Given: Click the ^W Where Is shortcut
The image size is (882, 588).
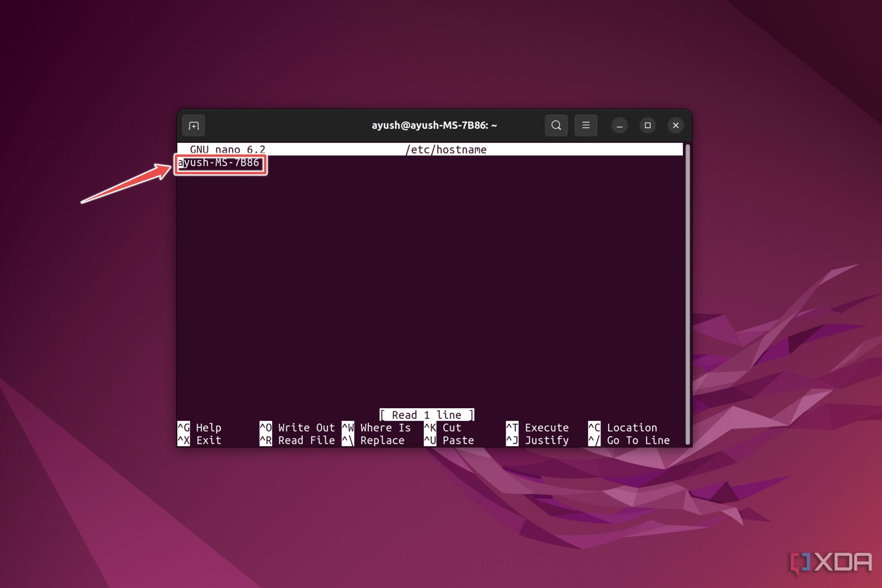Looking at the screenshot, I should [x=376, y=428].
